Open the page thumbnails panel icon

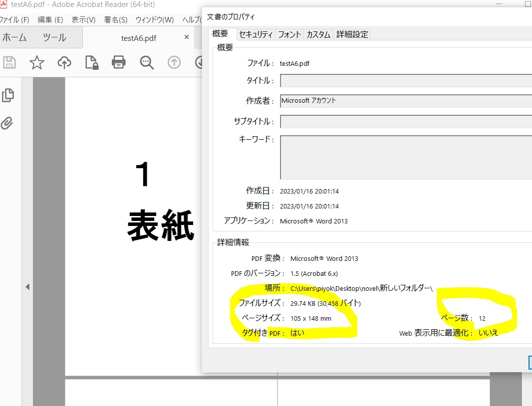(8, 95)
